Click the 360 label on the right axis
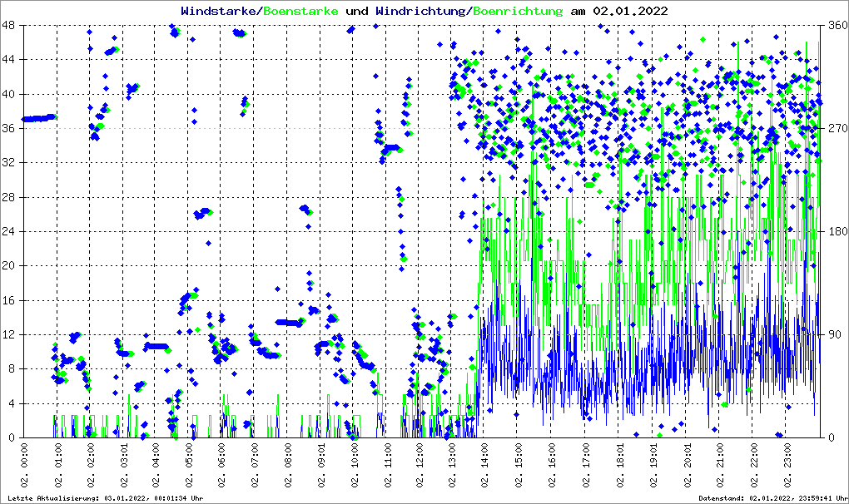This screenshot has width=849, height=504. (836, 25)
